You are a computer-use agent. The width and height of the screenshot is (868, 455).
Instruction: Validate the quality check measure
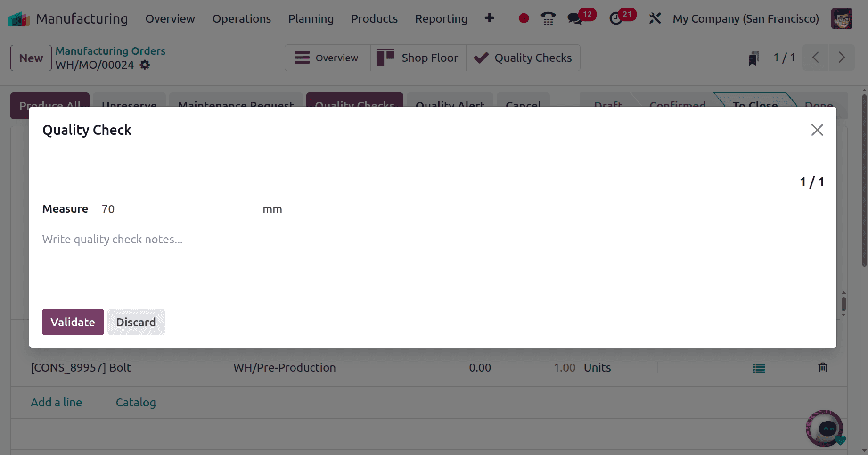click(x=73, y=322)
